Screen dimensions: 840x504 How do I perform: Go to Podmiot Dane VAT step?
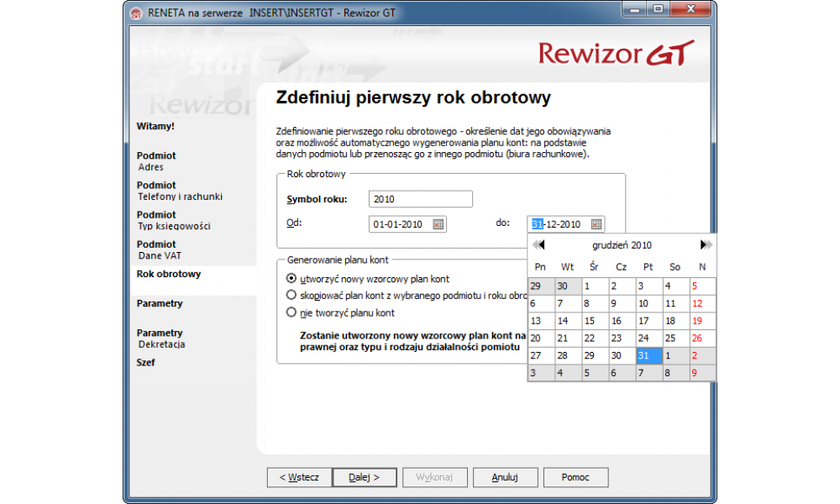pos(159,249)
